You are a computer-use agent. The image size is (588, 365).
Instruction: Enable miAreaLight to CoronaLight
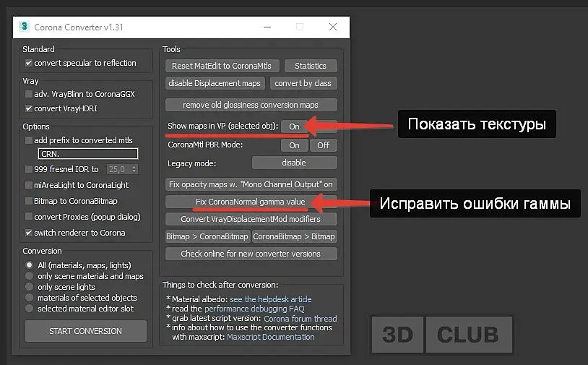28,185
